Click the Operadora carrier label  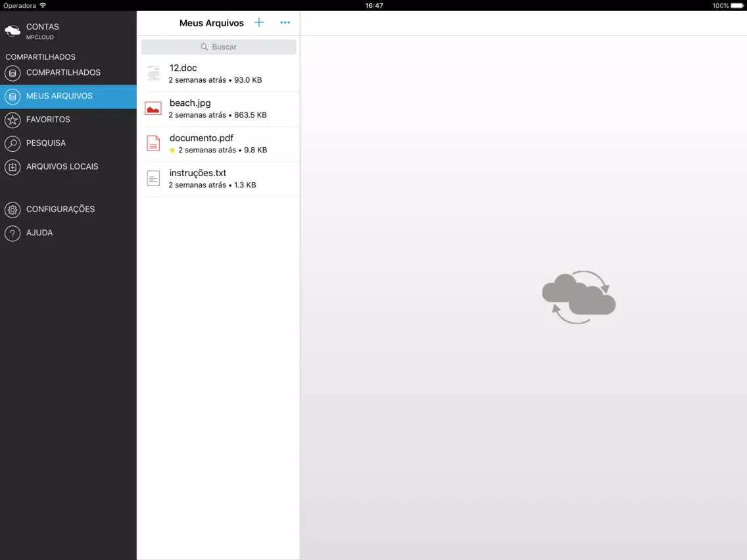20,6
